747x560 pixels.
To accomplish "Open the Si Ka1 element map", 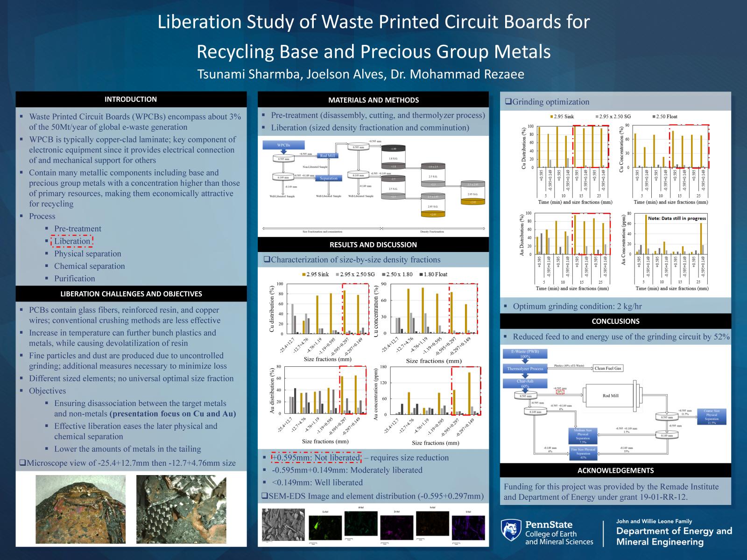I will point(467,527).
